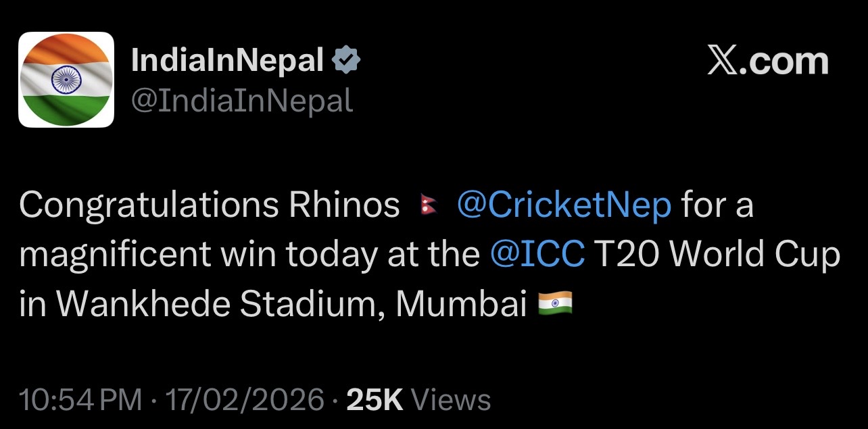Click the word Mumbai

460,304
